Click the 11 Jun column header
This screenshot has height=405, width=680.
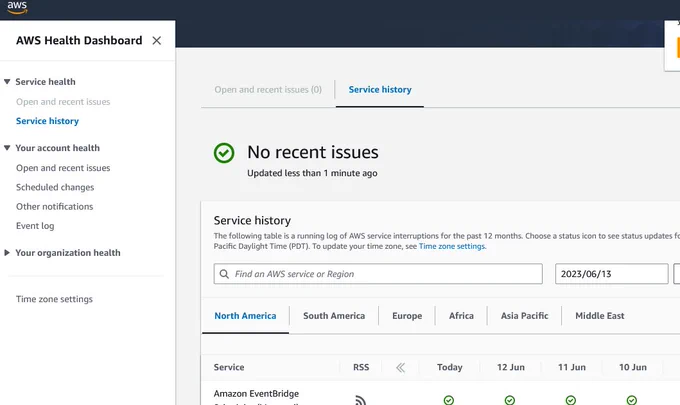tap(572, 367)
